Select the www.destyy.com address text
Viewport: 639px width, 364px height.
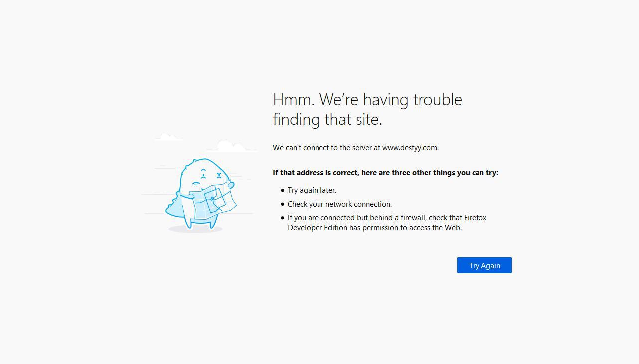pos(410,147)
